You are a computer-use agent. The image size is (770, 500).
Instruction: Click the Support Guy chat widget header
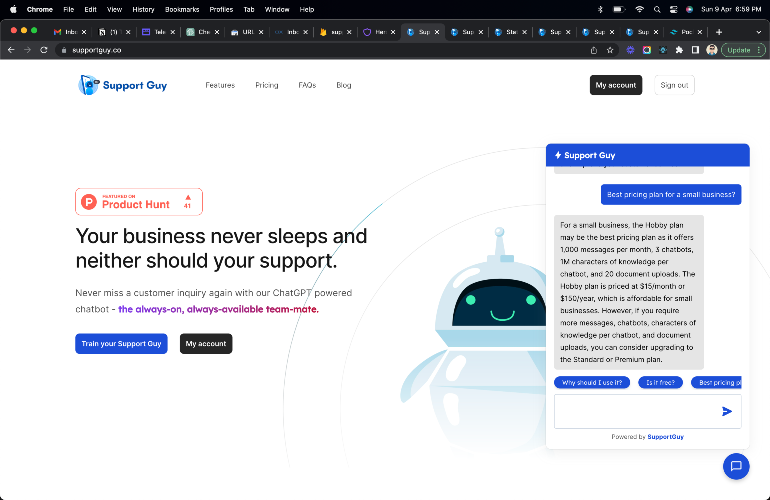[x=648, y=155]
